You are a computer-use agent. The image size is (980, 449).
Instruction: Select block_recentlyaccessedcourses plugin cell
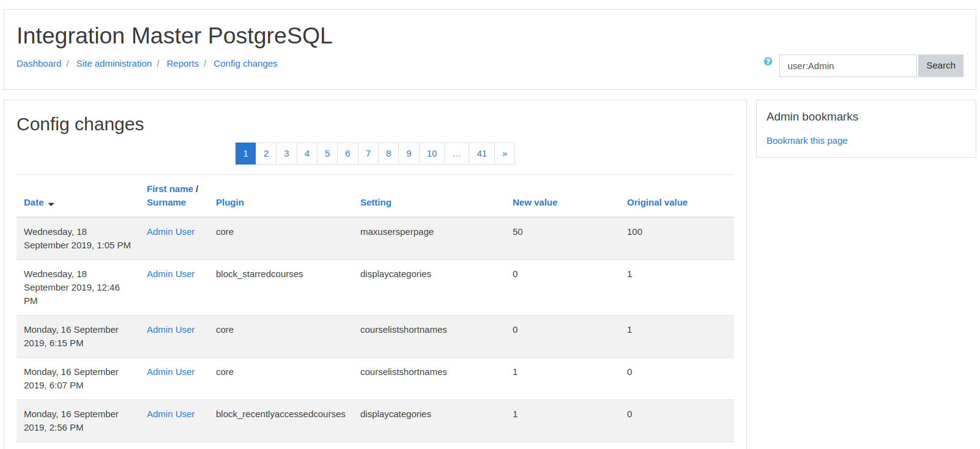pyautogui.click(x=281, y=414)
